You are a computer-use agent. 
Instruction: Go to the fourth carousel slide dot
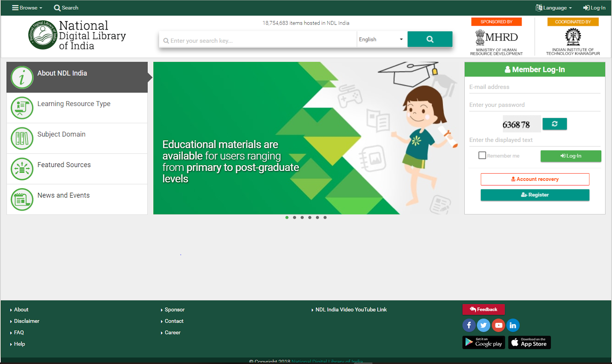click(x=310, y=218)
